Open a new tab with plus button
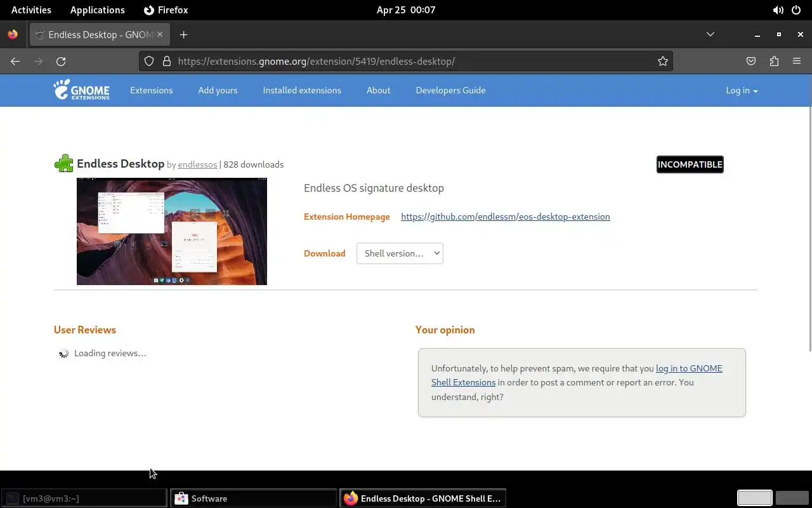Viewport: 812px width, 508px height. pyautogui.click(x=183, y=34)
